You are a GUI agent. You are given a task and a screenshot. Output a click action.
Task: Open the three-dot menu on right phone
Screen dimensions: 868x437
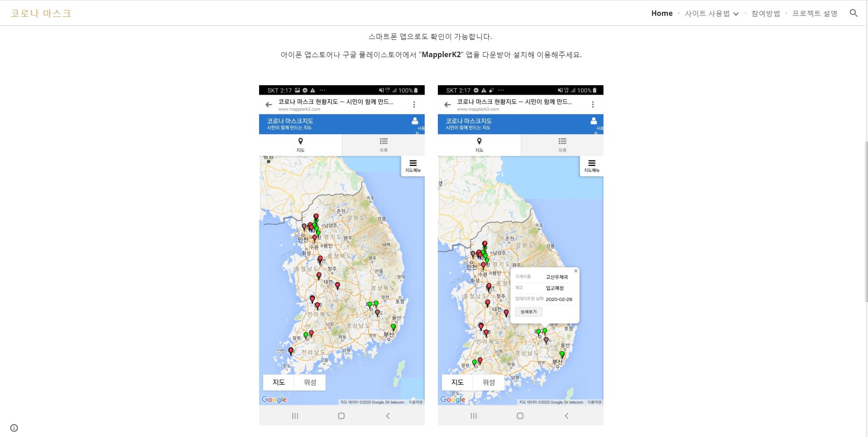(x=593, y=105)
